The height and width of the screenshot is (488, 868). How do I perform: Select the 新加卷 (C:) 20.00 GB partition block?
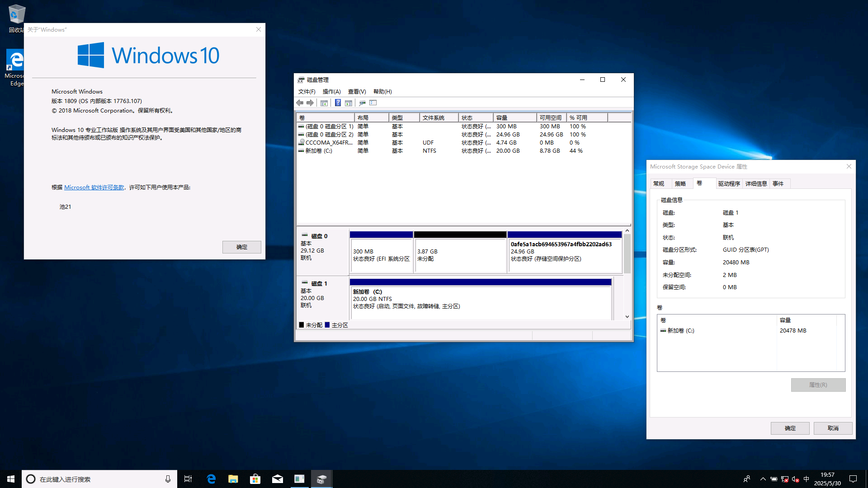point(481,300)
